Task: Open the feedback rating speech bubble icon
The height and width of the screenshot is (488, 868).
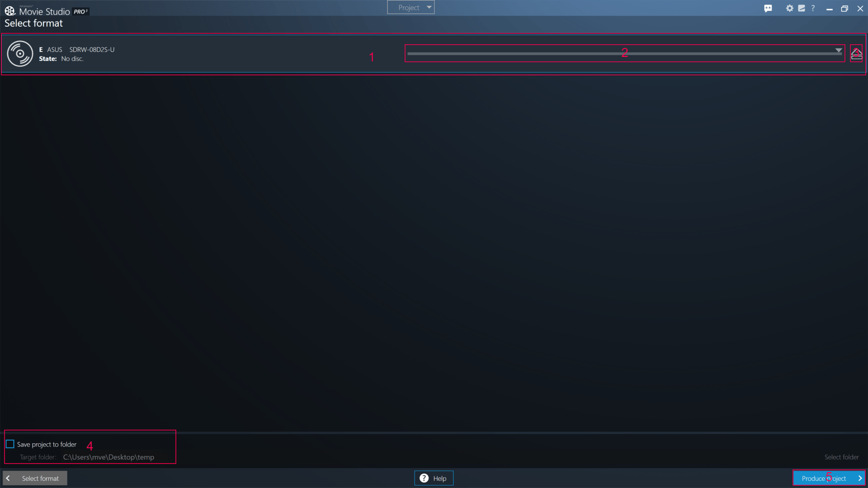Action: (768, 8)
